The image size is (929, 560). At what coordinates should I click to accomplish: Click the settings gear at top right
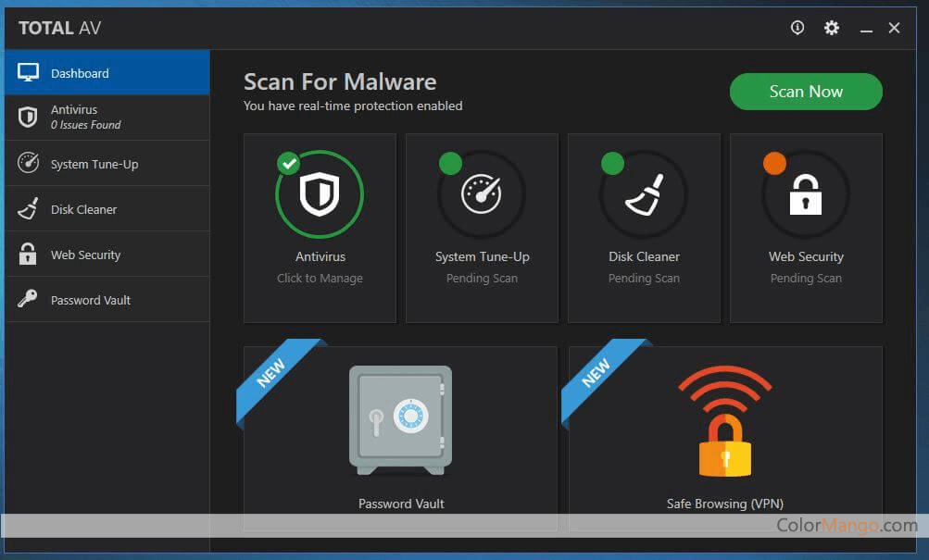(x=830, y=28)
